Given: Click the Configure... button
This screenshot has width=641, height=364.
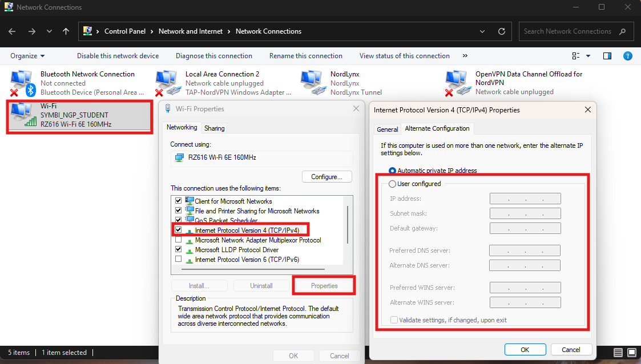Looking at the screenshot, I should pyautogui.click(x=326, y=177).
